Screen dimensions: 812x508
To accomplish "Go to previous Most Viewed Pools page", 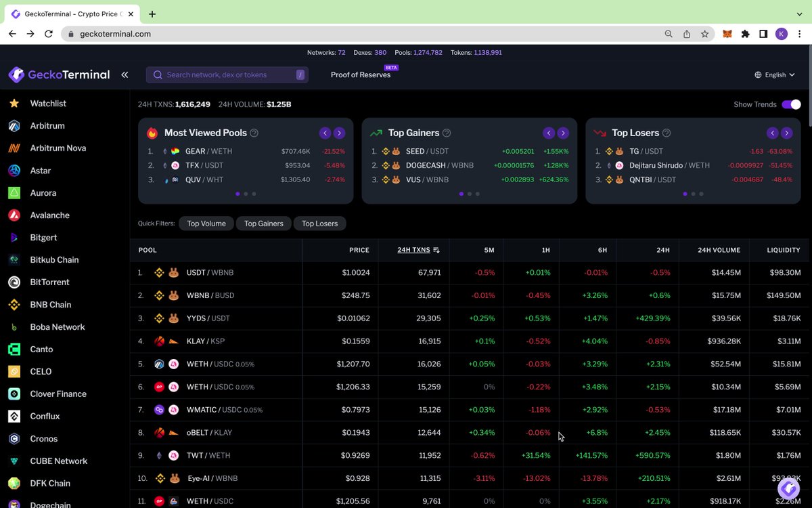I will tap(325, 133).
